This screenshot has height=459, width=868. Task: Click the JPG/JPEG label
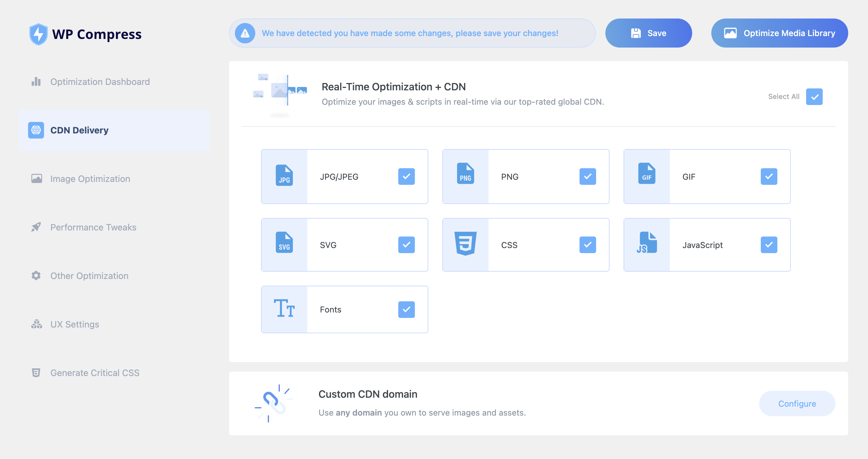[339, 177]
